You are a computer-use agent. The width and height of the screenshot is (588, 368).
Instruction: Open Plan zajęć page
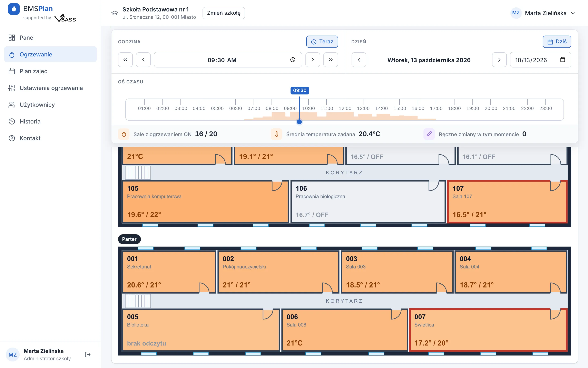pos(50,71)
